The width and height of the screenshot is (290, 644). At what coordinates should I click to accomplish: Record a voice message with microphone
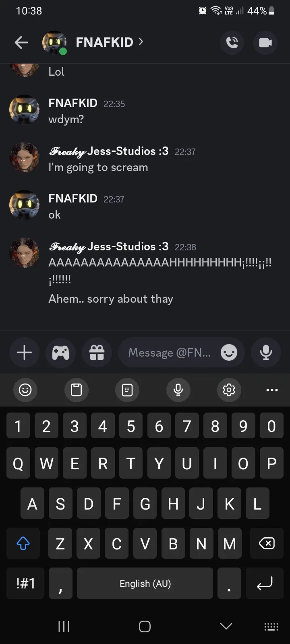pyautogui.click(x=265, y=353)
